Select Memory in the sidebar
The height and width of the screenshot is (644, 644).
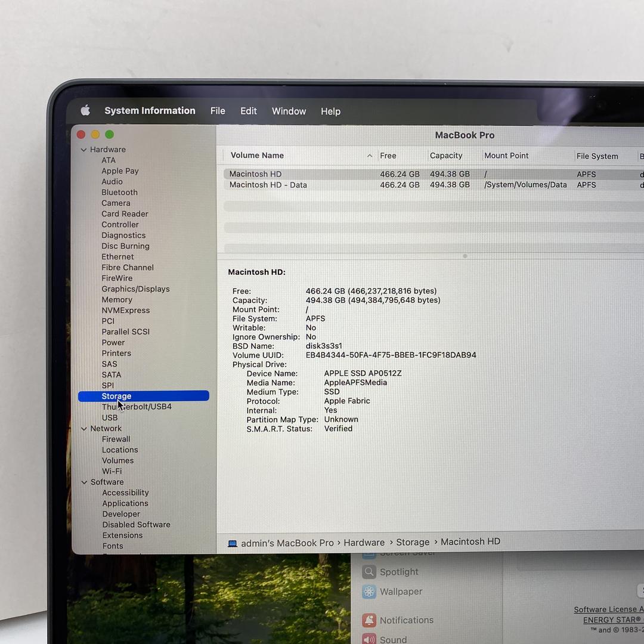117,300
